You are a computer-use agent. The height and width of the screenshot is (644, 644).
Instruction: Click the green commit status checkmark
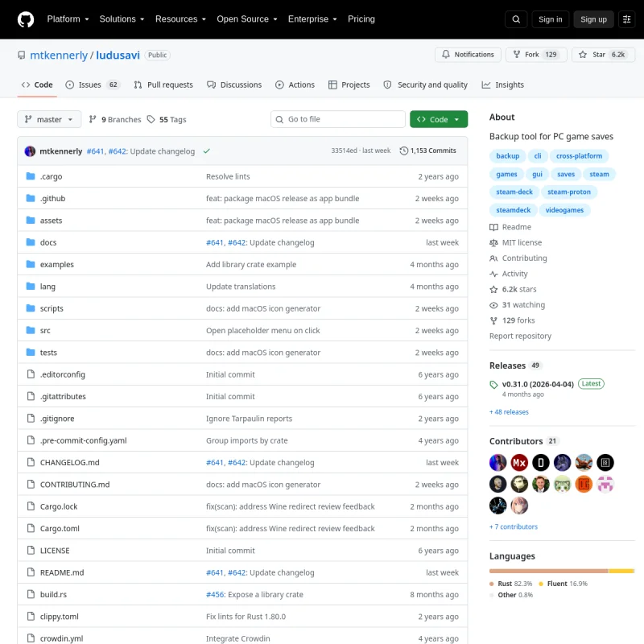pyautogui.click(x=207, y=151)
